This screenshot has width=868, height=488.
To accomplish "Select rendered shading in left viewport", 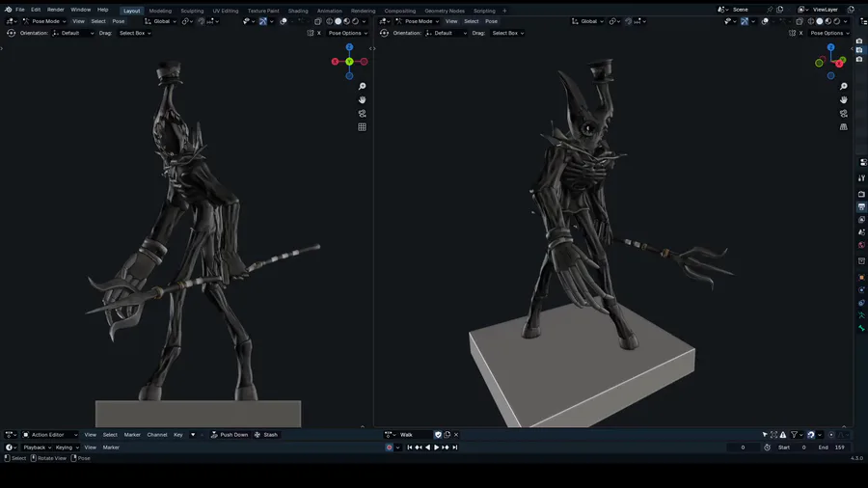I will 355,21.
